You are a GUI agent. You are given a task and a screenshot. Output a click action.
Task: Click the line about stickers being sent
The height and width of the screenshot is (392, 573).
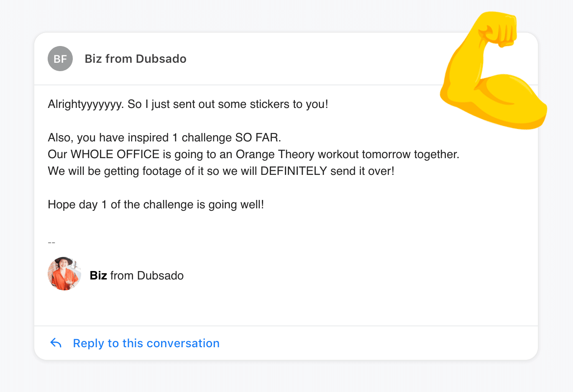pos(188,104)
